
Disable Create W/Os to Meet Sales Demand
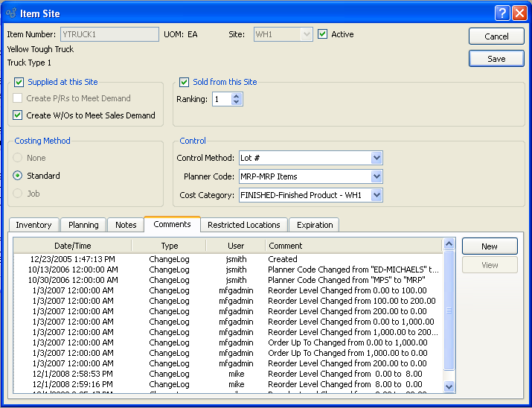(19, 115)
